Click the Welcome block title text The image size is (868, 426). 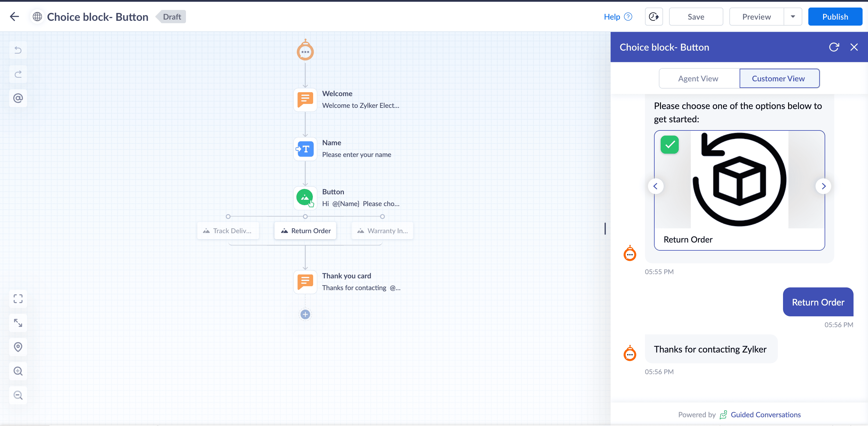[337, 93]
